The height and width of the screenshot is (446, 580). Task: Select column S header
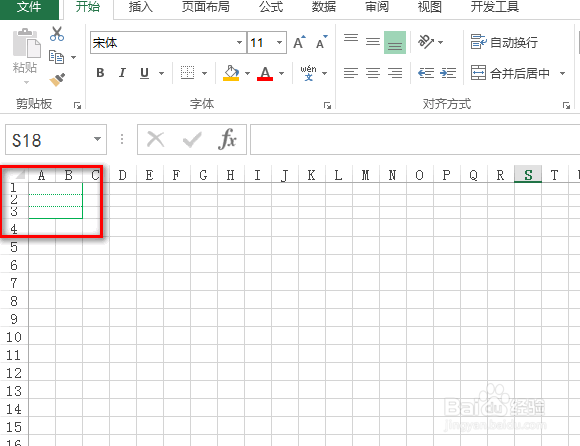(x=528, y=175)
